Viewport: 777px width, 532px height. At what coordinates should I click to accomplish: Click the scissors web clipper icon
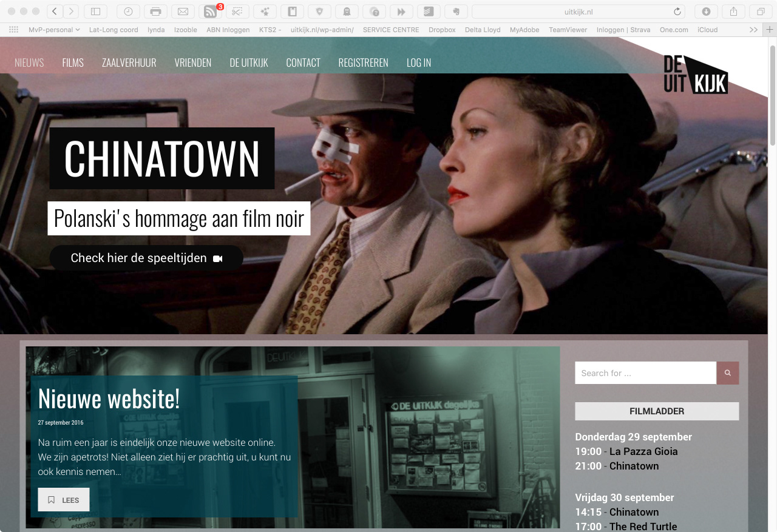pyautogui.click(x=237, y=12)
